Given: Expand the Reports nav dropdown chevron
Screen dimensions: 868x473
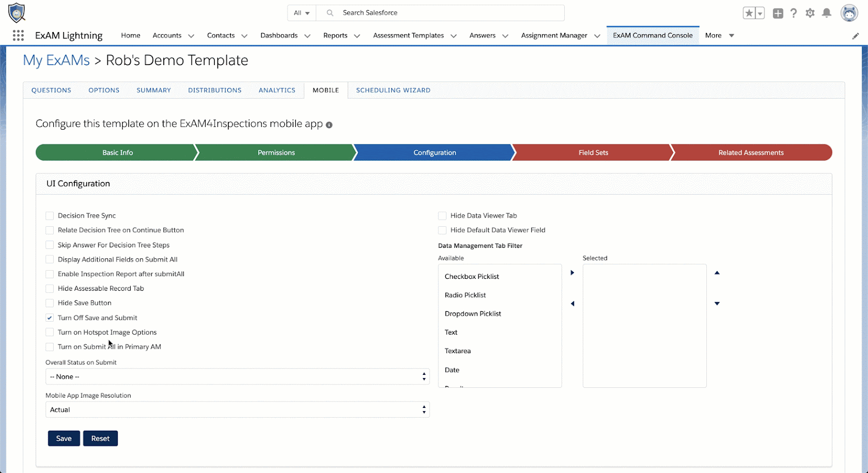Looking at the screenshot, I should click(x=357, y=36).
